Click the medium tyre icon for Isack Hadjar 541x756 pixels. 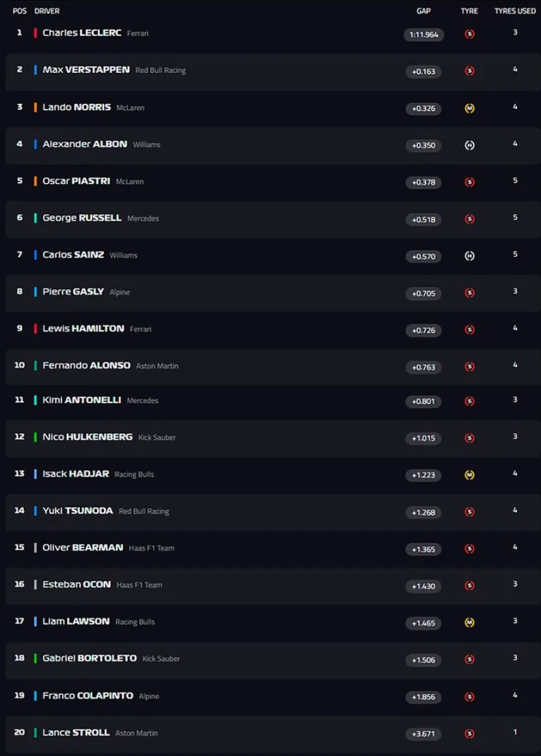pos(469,475)
